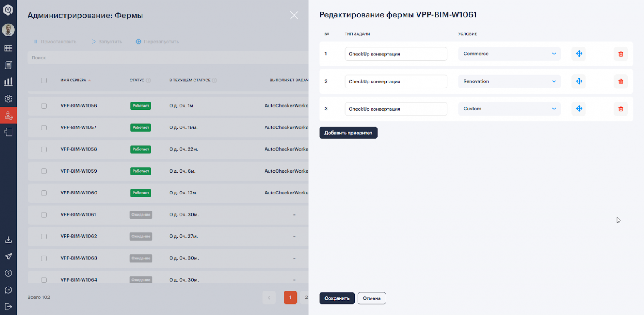Click the trash icon on the Custom row
The height and width of the screenshot is (315, 644).
tap(620, 109)
